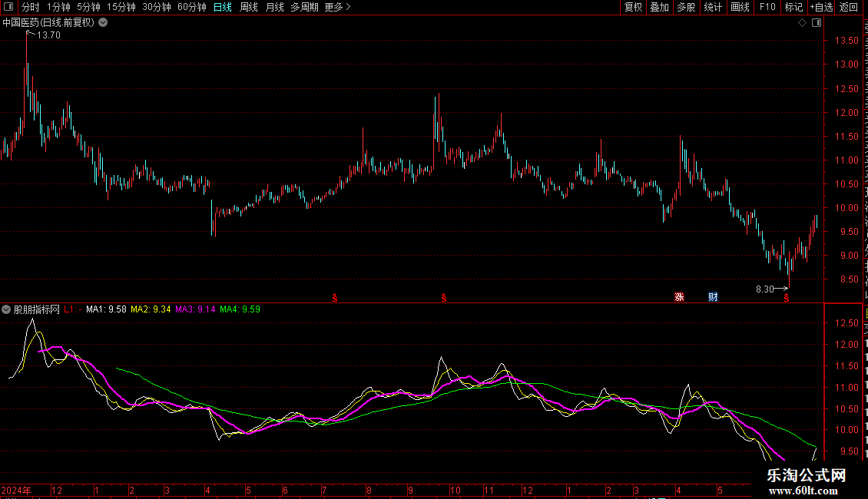This screenshot has height=499, width=868.
Task: Click the 中国医药(日线.前复权) chart title
Action: 48,23
